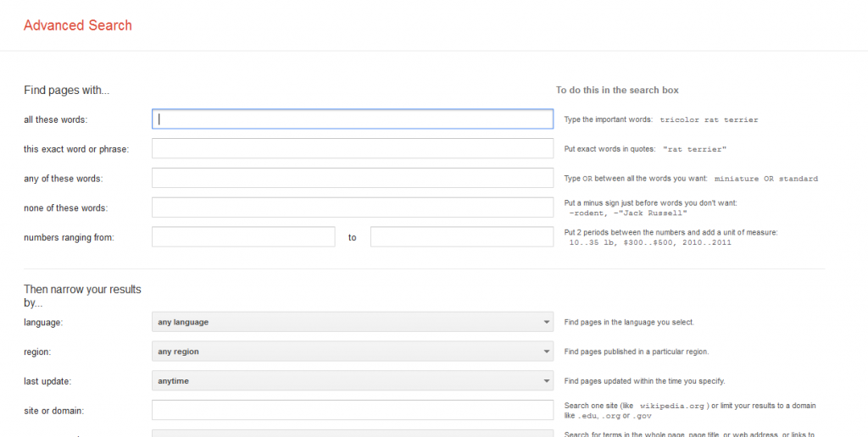Click 'Find pages published in a particular region.' hint
This screenshot has width=868, height=437.
point(636,351)
